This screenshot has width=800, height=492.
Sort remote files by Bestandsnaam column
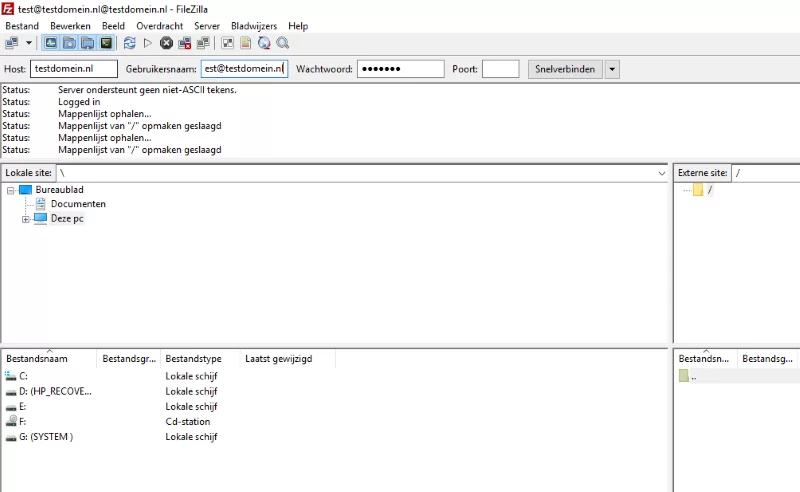tap(706, 359)
